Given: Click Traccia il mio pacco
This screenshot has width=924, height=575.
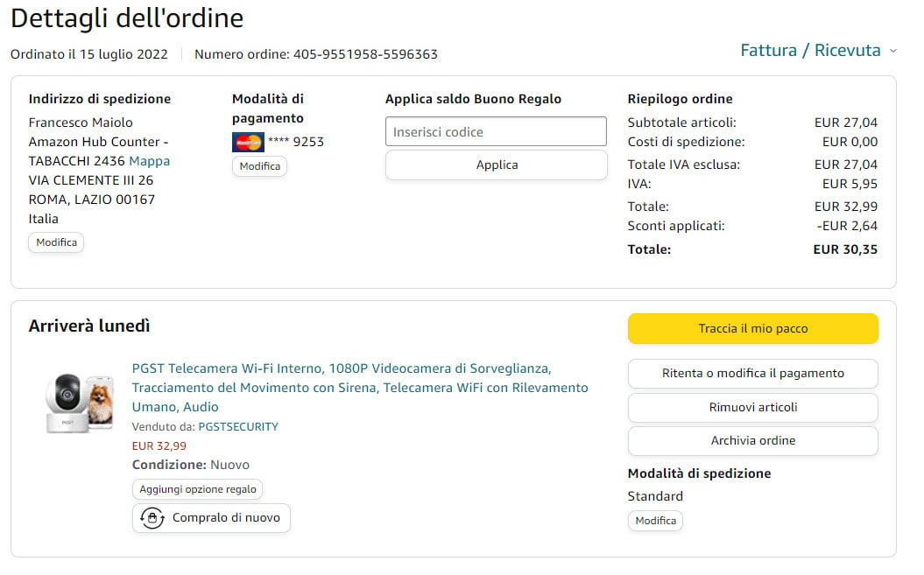Looking at the screenshot, I should click(x=752, y=329).
